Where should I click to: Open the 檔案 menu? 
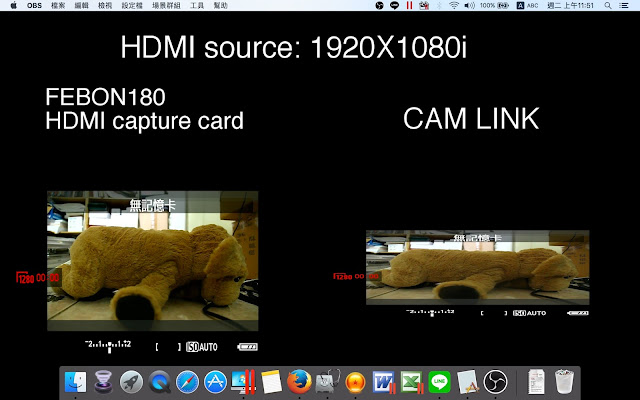click(x=58, y=5)
